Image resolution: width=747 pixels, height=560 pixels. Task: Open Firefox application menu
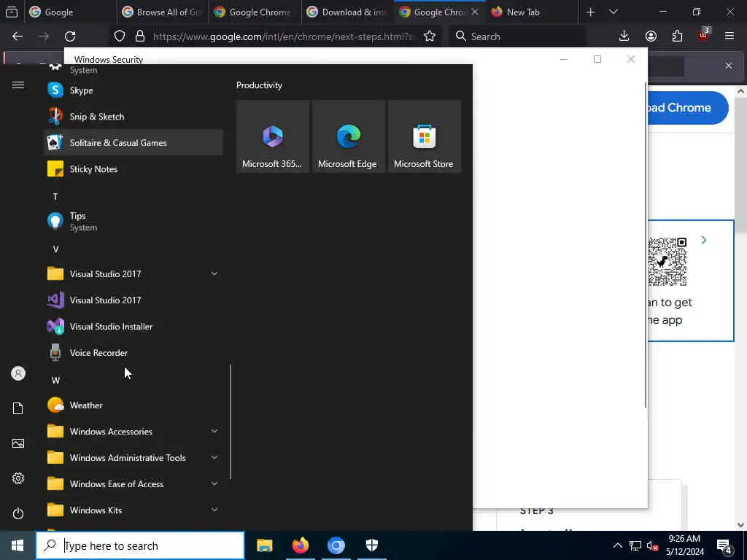pyautogui.click(x=729, y=36)
